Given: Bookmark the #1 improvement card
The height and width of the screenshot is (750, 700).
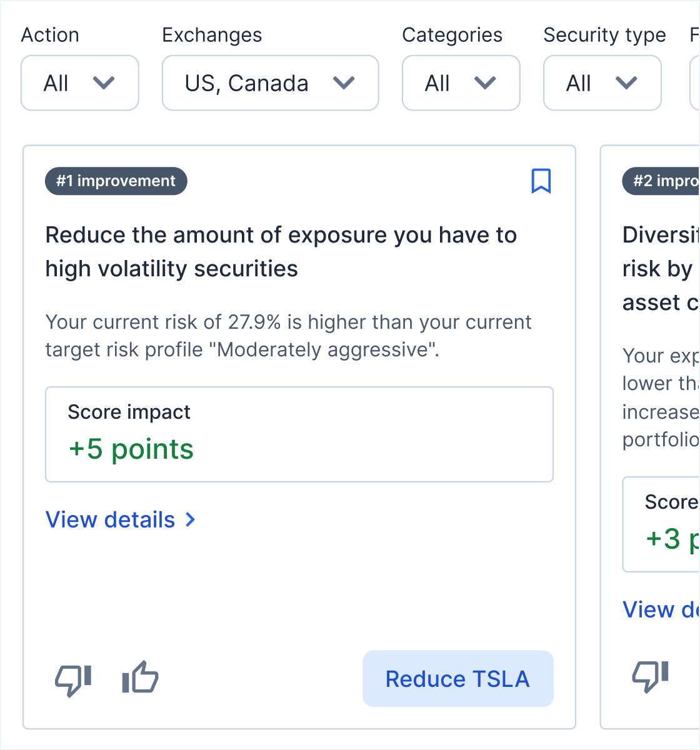Looking at the screenshot, I should pyautogui.click(x=541, y=181).
